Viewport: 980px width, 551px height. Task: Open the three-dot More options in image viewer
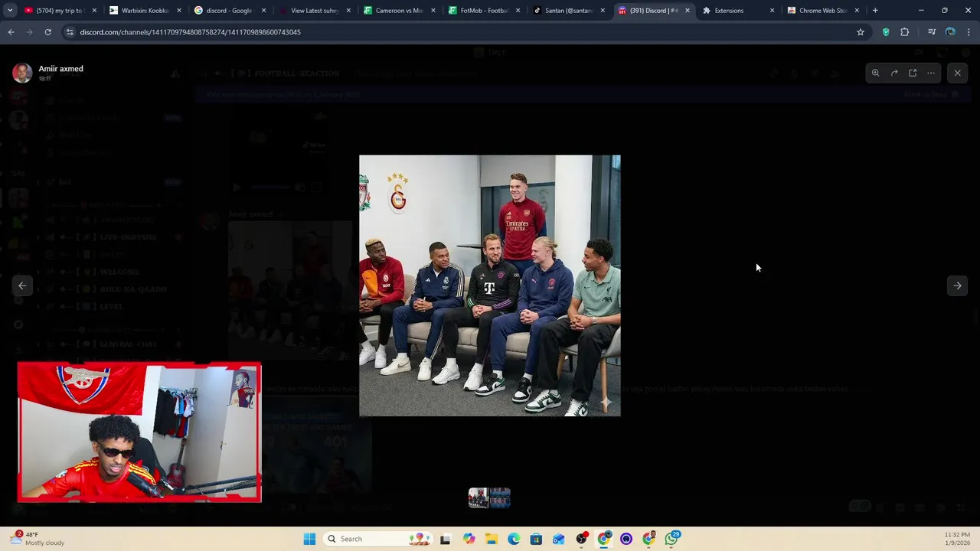tap(931, 73)
